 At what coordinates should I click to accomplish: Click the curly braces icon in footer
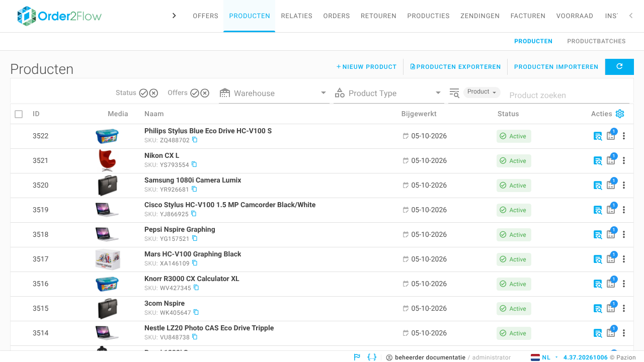[x=372, y=357]
